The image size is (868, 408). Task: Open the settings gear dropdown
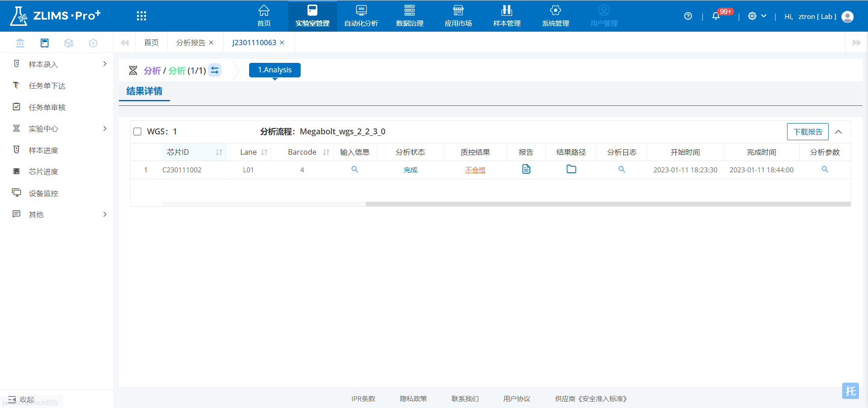757,16
